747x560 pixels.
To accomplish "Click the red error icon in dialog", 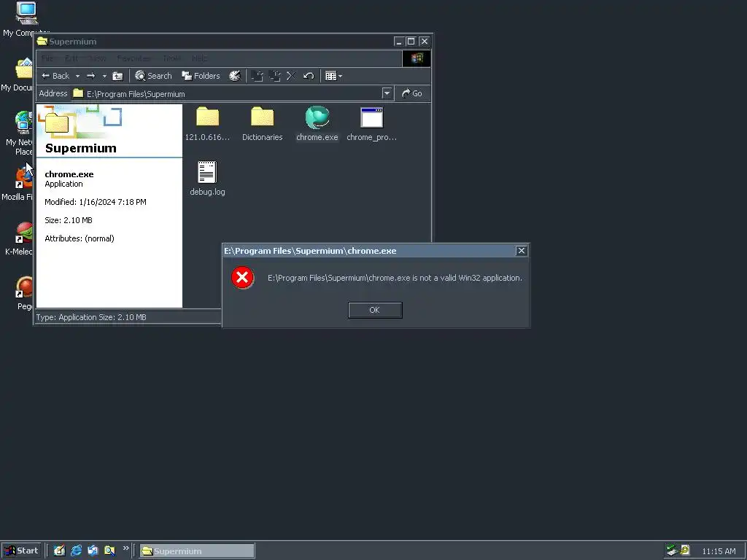I will pos(242,278).
